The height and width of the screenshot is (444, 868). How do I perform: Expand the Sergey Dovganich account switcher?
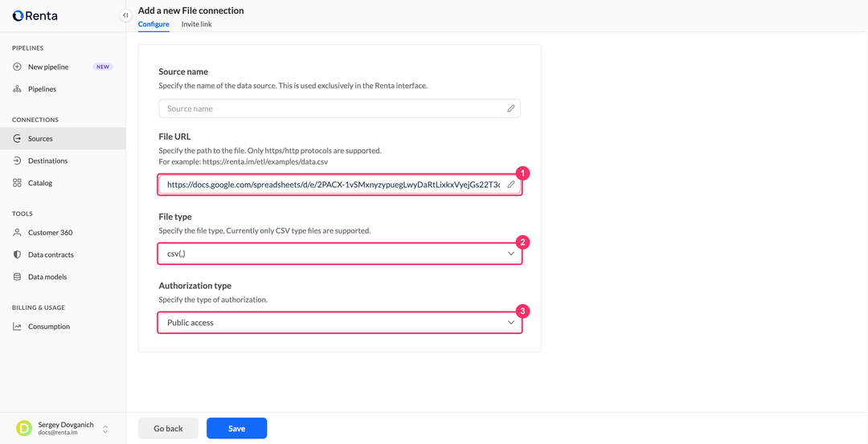pos(105,429)
